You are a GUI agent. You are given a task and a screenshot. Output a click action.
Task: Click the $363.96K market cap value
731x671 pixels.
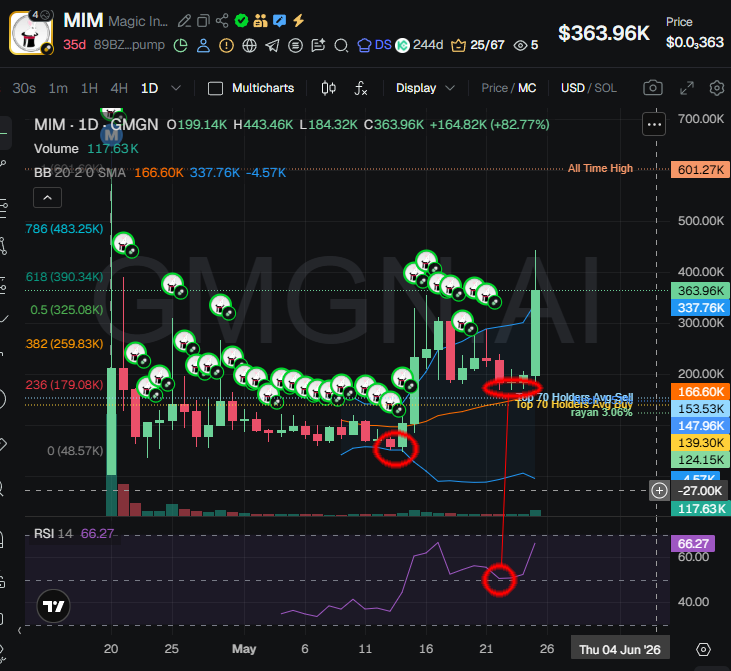[x=604, y=33]
